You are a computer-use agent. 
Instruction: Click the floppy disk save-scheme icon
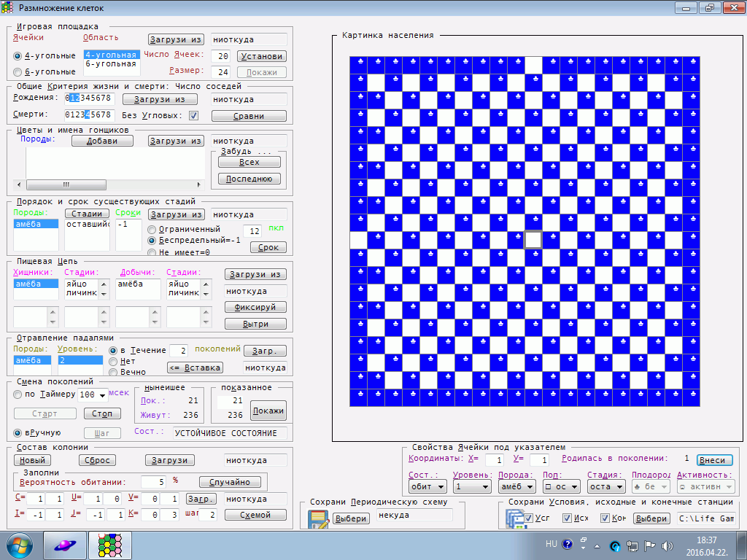point(318,519)
